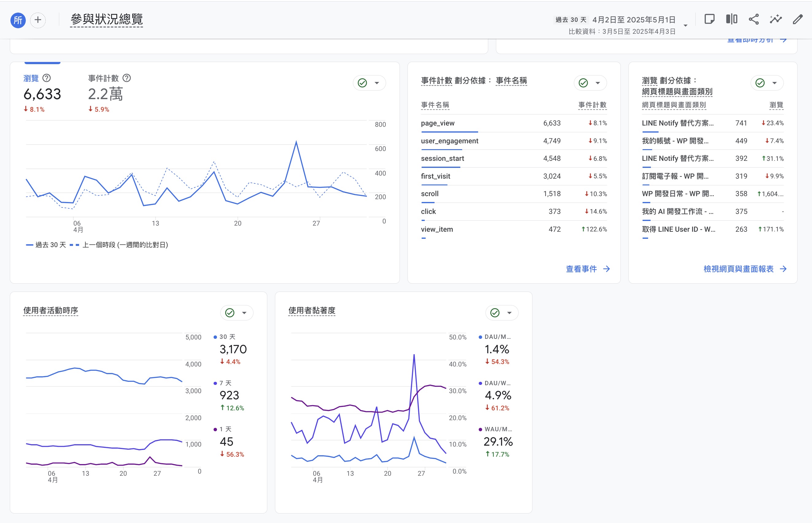Select the click event row
Screen dimensions: 812x523
click(514, 211)
